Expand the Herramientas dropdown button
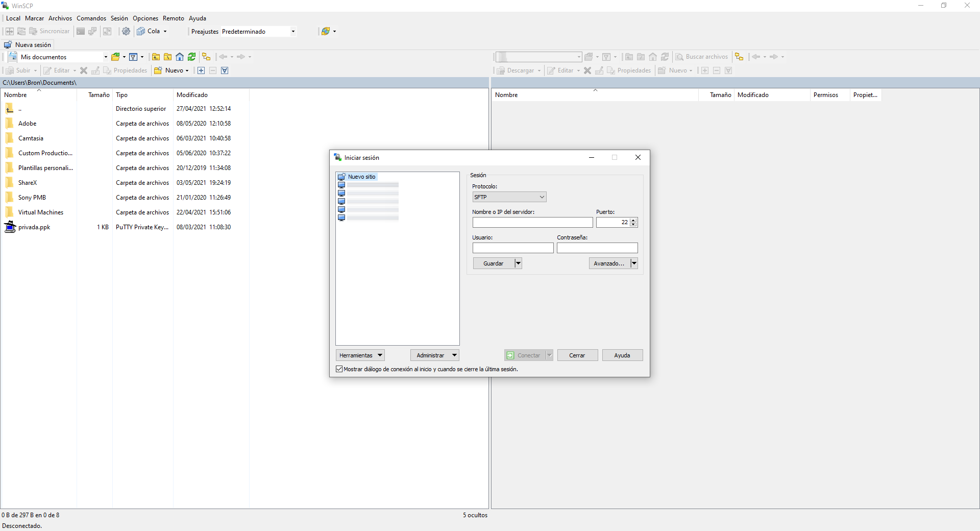 pyautogui.click(x=360, y=355)
